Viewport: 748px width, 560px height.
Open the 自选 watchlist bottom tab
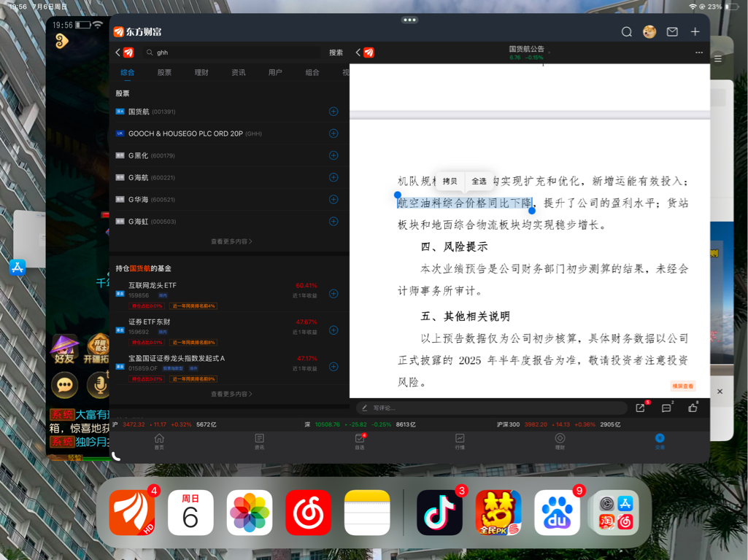(x=360, y=441)
